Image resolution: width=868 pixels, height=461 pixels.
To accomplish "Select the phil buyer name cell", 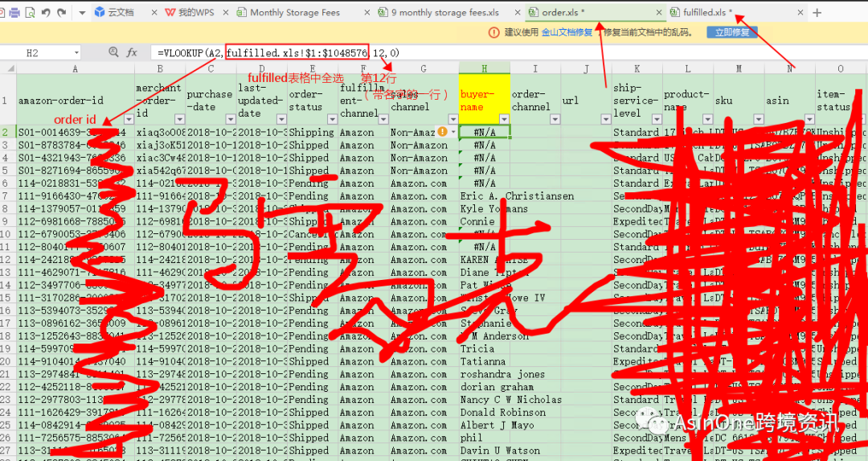I will pos(485,438).
